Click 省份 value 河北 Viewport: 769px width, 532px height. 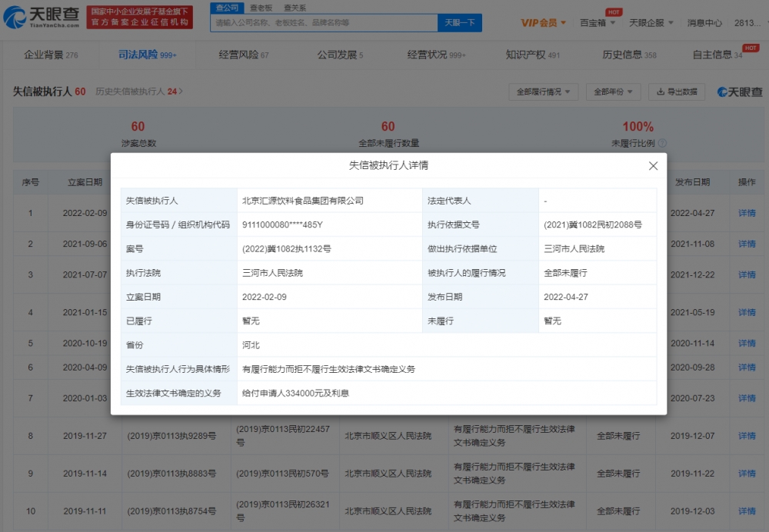pyautogui.click(x=251, y=345)
